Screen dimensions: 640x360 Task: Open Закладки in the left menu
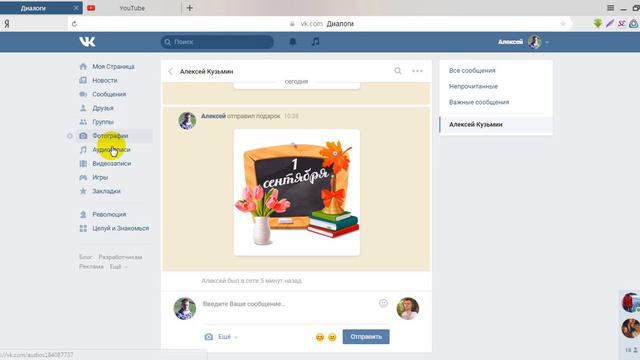(106, 191)
